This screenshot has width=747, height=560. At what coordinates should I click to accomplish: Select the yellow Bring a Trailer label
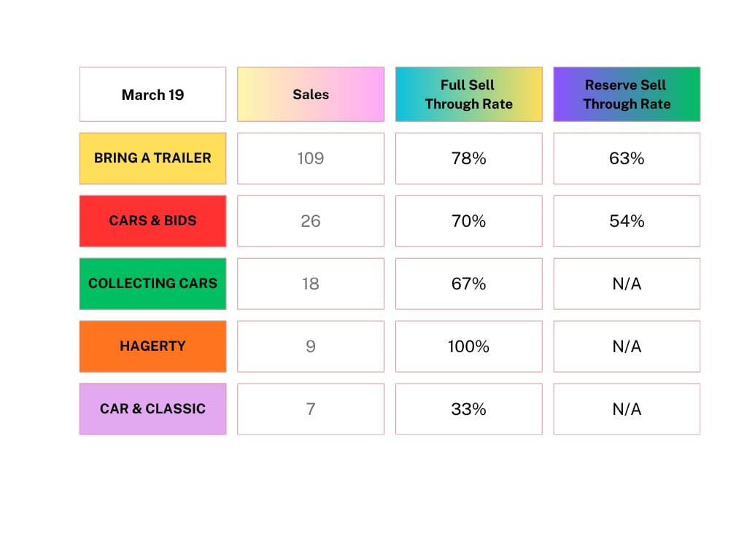[x=152, y=158]
